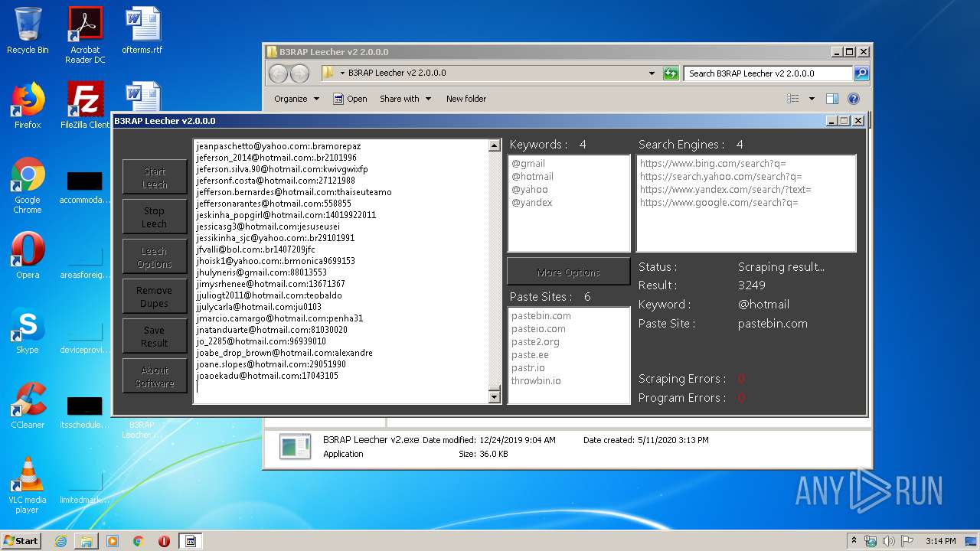The image size is (980, 551).
Task: Select @yahoo keyword in Keywords list
Action: click(x=530, y=190)
